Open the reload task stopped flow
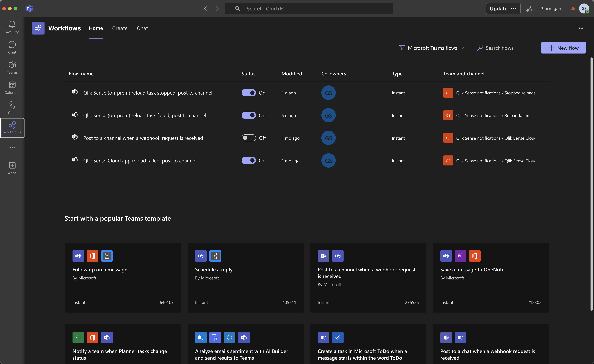 (x=147, y=93)
